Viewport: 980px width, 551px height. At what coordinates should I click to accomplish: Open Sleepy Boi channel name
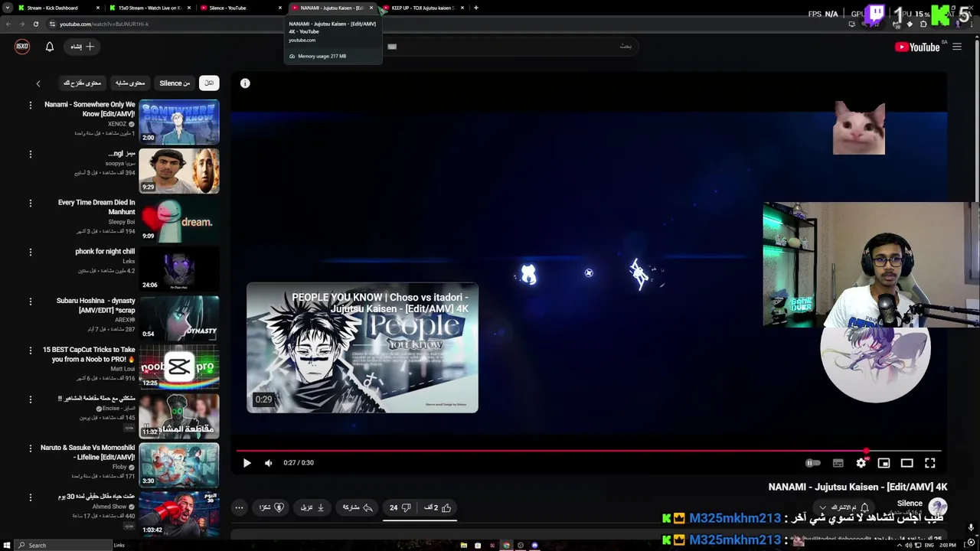pos(122,222)
